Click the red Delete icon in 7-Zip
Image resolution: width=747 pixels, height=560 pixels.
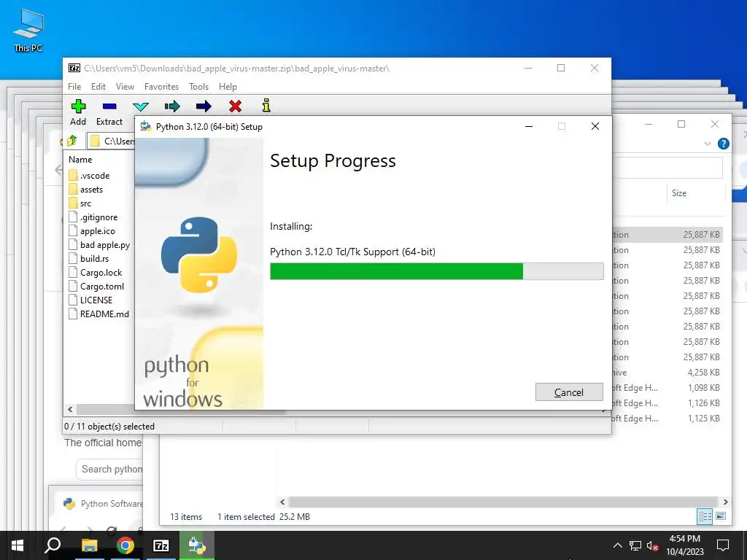click(x=235, y=106)
